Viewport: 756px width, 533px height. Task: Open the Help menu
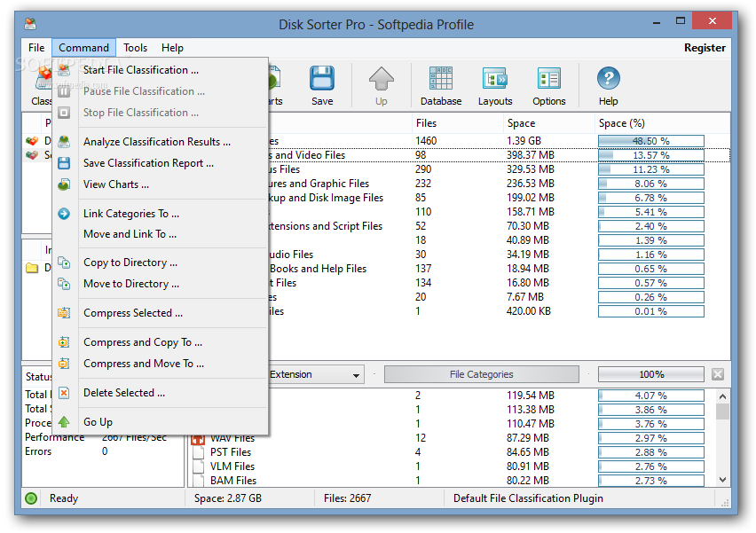(172, 48)
